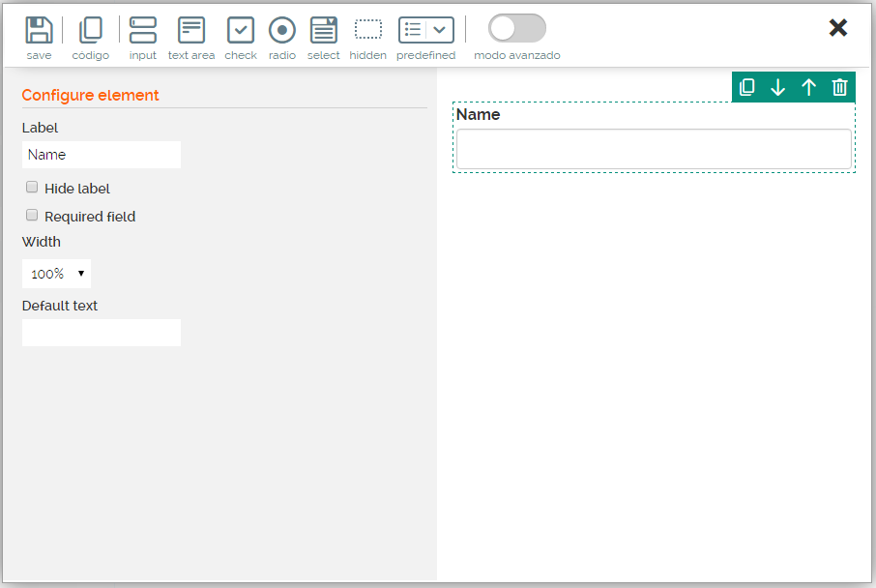
Task: Move the Name element up
Action: pyautogui.click(x=809, y=88)
